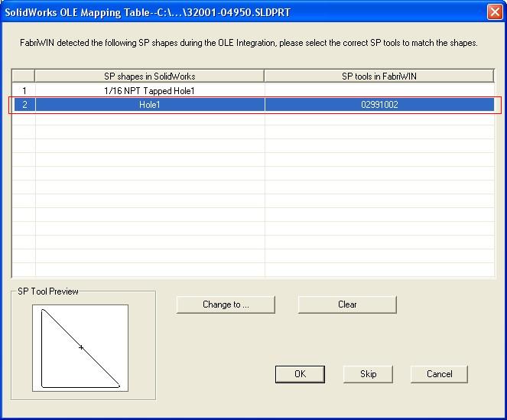
Task: Click the triangle SP Tool Preview image
Action: tap(80, 348)
